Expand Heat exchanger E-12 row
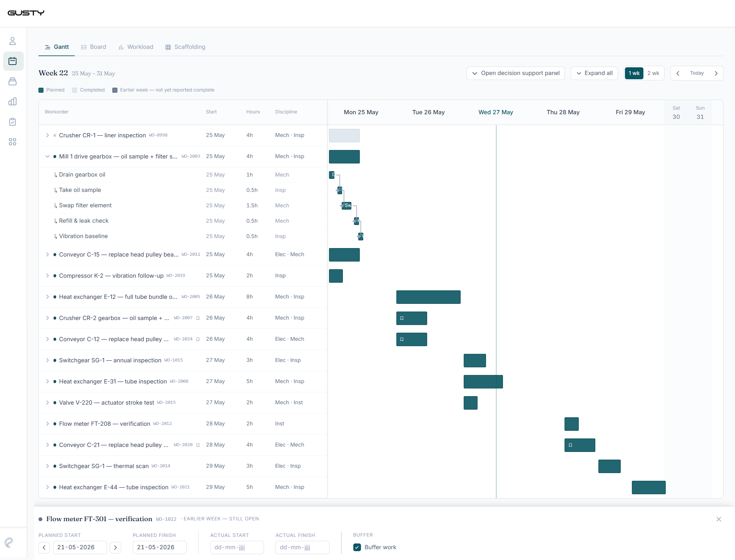Image resolution: width=735 pixels, height=560 pixels. (47, 297)
